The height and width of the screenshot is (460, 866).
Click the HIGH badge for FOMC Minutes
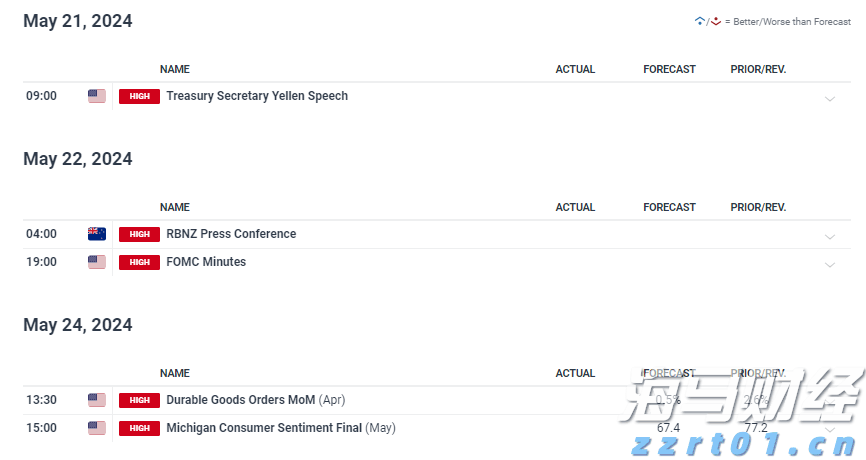click(139, 262)
